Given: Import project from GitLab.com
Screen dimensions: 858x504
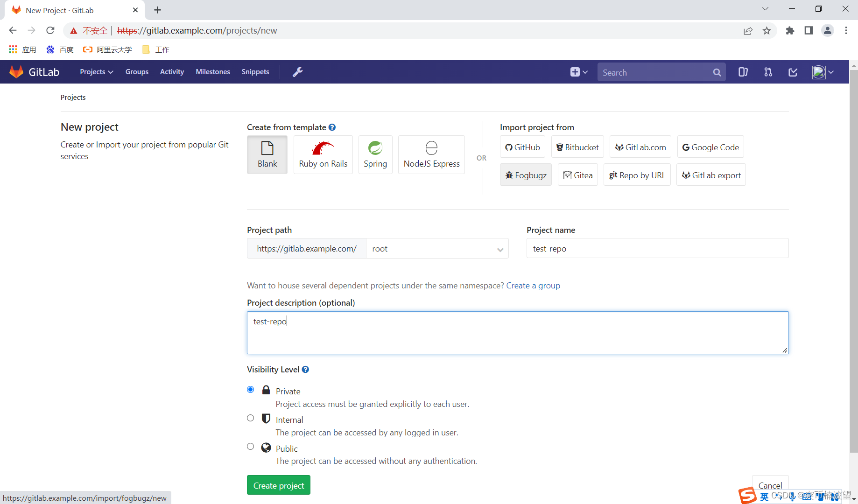Looking at the screenshot, I should [x=640, y=147].
